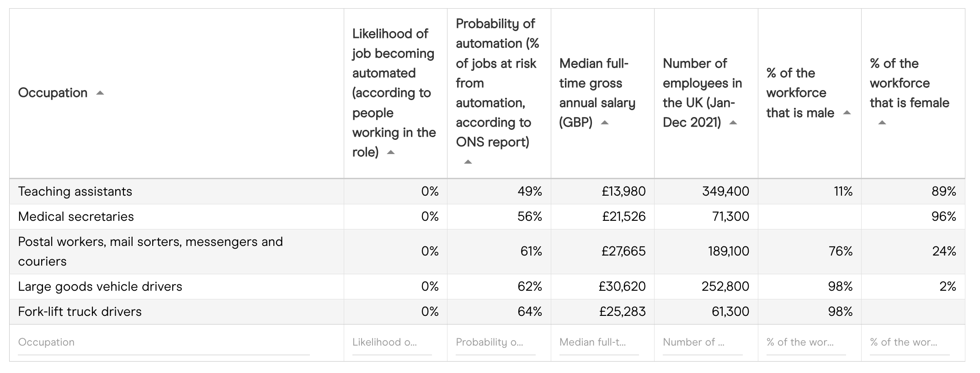Focus the Likelihood filter input box
Image resolution: width=980 pixels, height=373 pixels.
(x=392, y=342)
